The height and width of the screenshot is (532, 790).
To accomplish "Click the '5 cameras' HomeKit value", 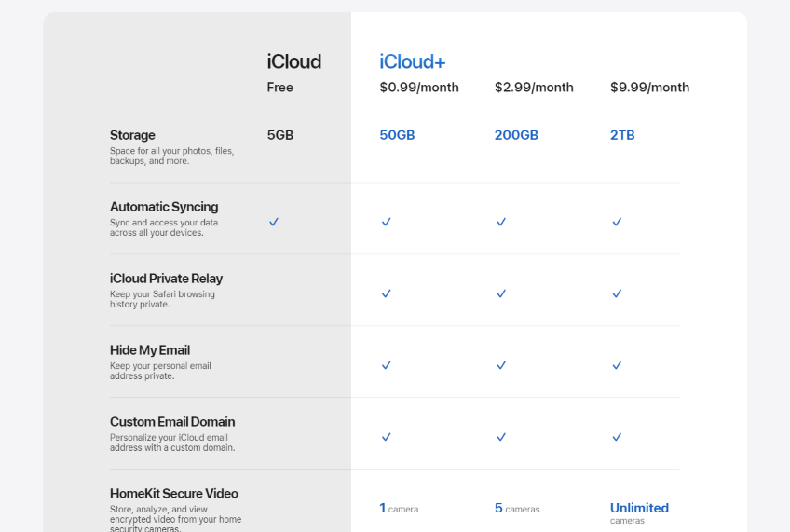I will (517, 508).
